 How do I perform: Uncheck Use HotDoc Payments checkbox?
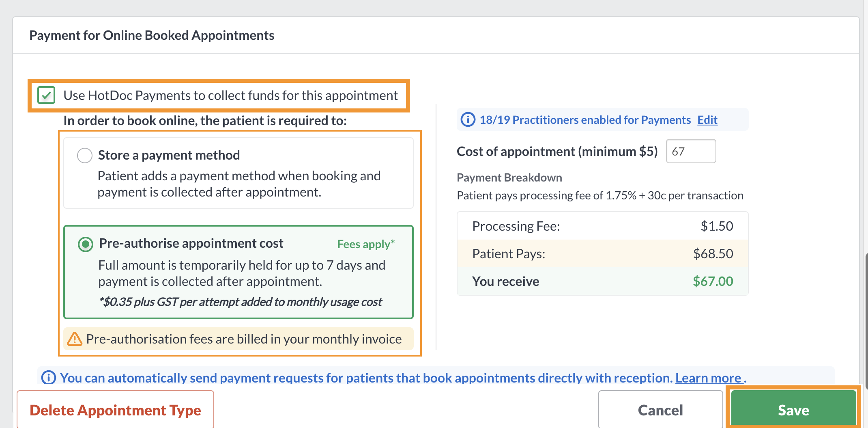click(x=46, y=95)
